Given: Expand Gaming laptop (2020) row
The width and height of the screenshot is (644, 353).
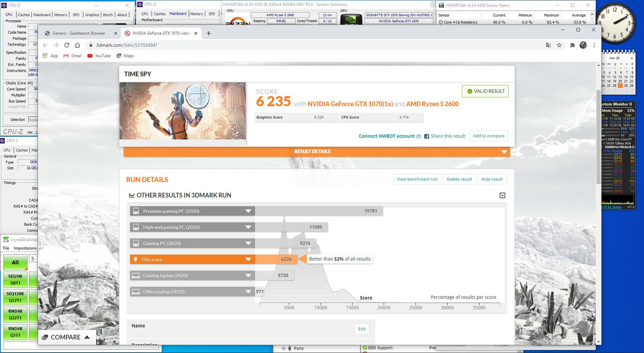Looking at the screenshot, I should 248,276.
